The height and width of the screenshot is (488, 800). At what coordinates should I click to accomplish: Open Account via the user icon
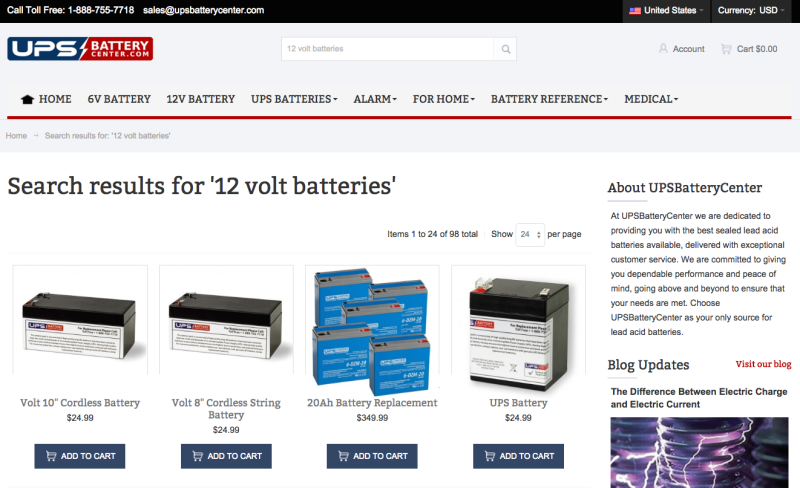[663, 48]
